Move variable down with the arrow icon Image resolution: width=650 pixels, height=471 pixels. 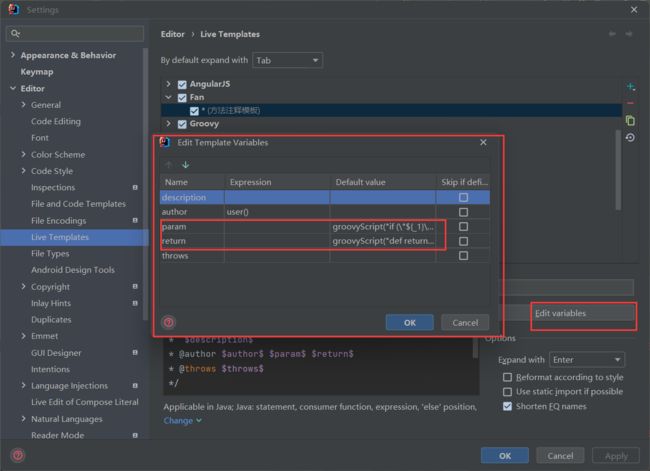click(185, 165)
